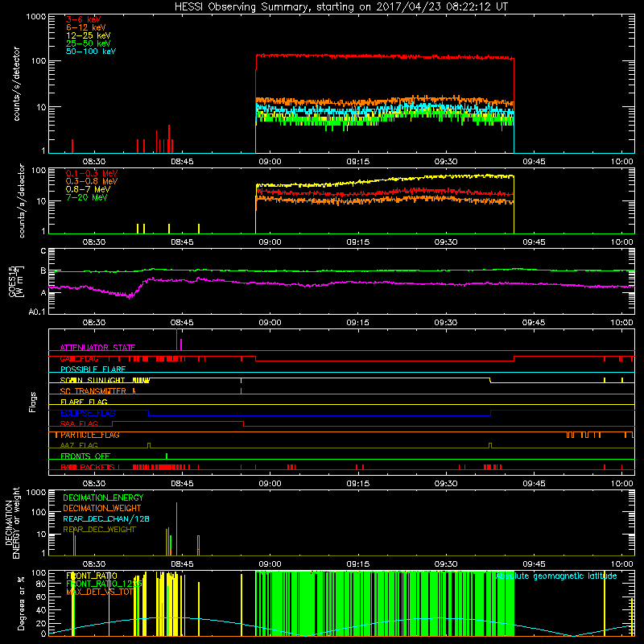
Task: Select the A4Z_FLAG label
Action: pos(79,445)
